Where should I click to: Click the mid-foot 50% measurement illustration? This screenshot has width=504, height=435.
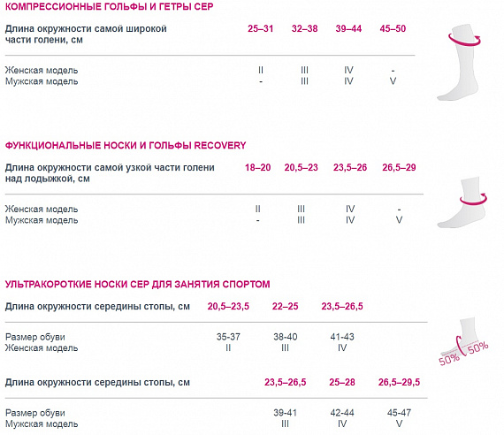click(x=463, y=341)
